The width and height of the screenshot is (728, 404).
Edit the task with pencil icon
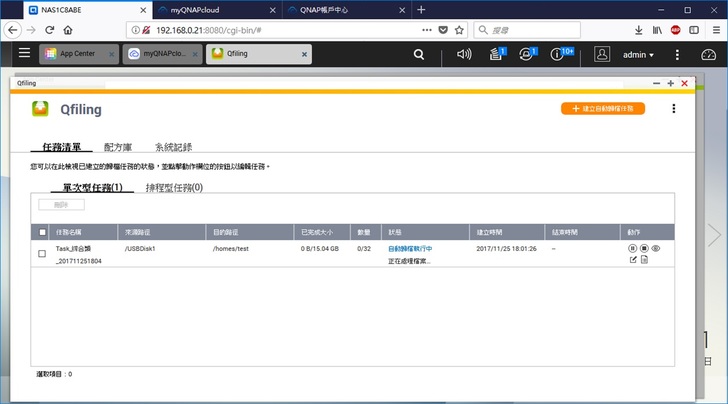pyautogui.click(x=632, y=260)
